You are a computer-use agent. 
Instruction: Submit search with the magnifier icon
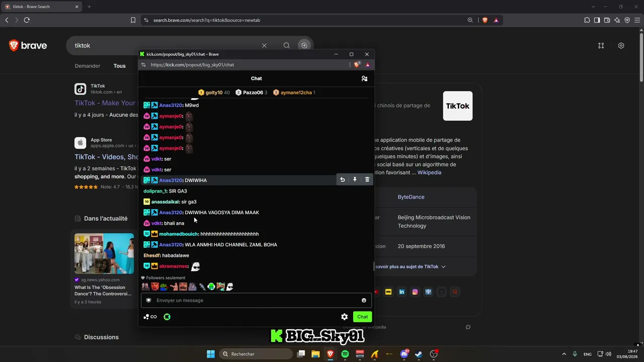(x=286, y=45)
